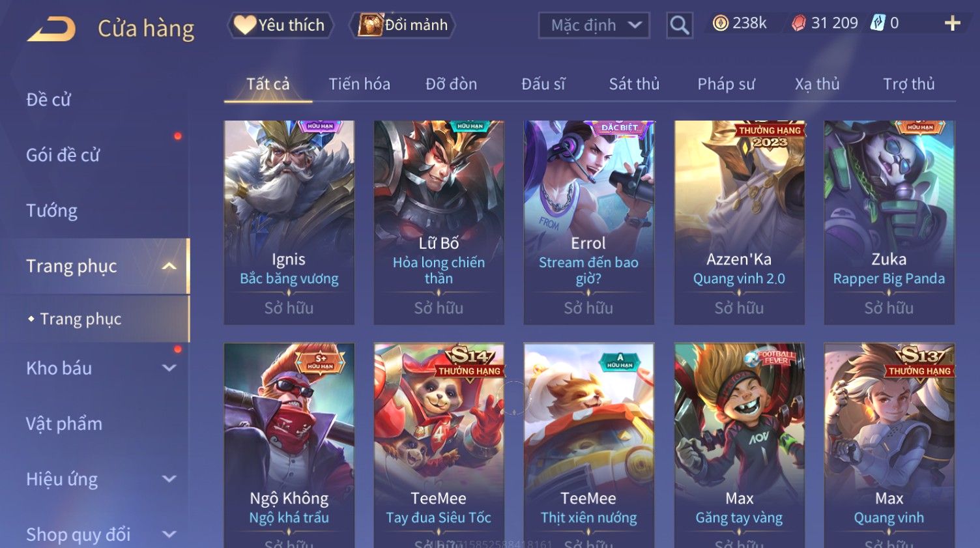The width and height of the screenshot is (980, 548).
Task: Select Zuka Rapper Big Panda skin card
Action: pos(889,222)
